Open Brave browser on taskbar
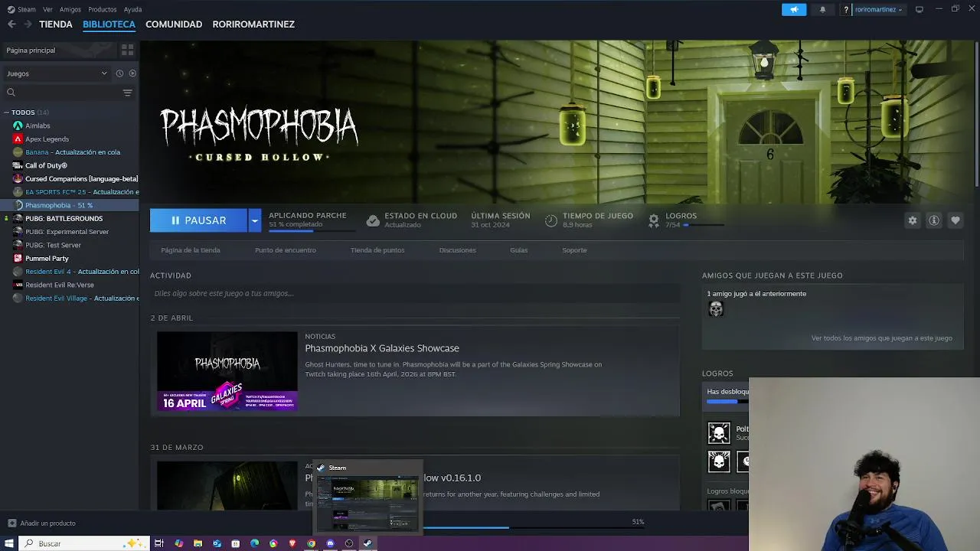The width and height of the screenshot is (980, 551). tap(292, 543)
